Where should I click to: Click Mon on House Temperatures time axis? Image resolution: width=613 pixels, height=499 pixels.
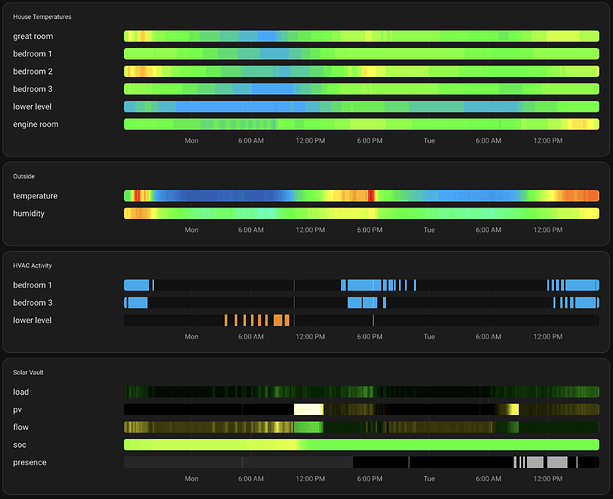tap(192, 141)
